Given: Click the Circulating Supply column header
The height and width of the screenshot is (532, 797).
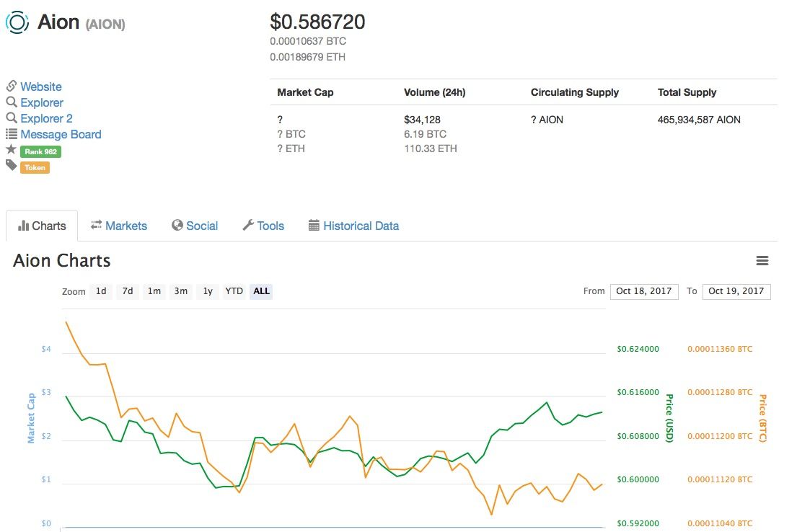Looking at the screenshot, I should (x=575, y=92).
